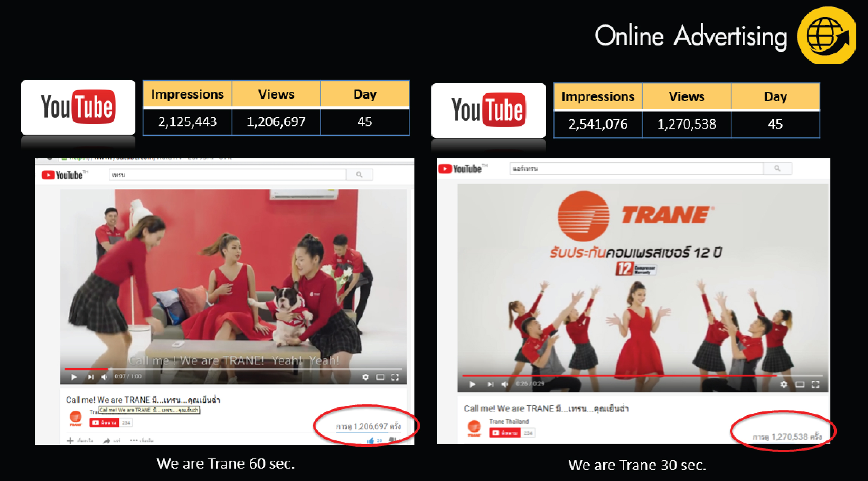
Task: Click the 1,206,697 view count on left page
Action: tap(368, 426)
